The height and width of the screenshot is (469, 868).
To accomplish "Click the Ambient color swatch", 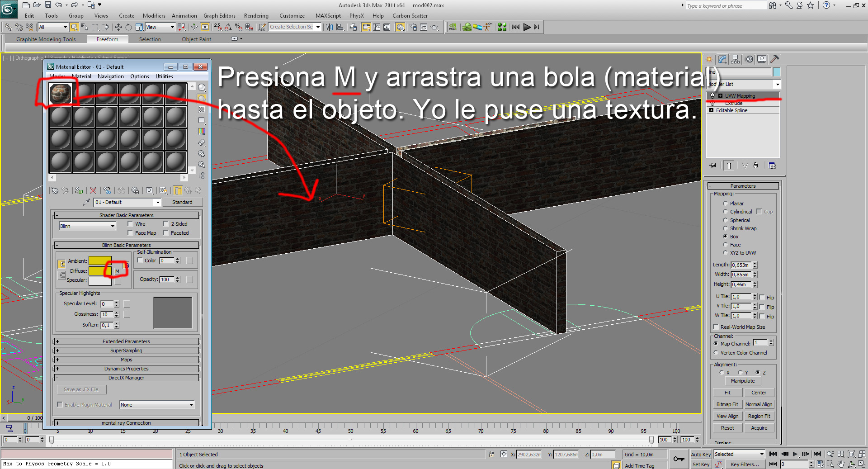I will (100, 261).
